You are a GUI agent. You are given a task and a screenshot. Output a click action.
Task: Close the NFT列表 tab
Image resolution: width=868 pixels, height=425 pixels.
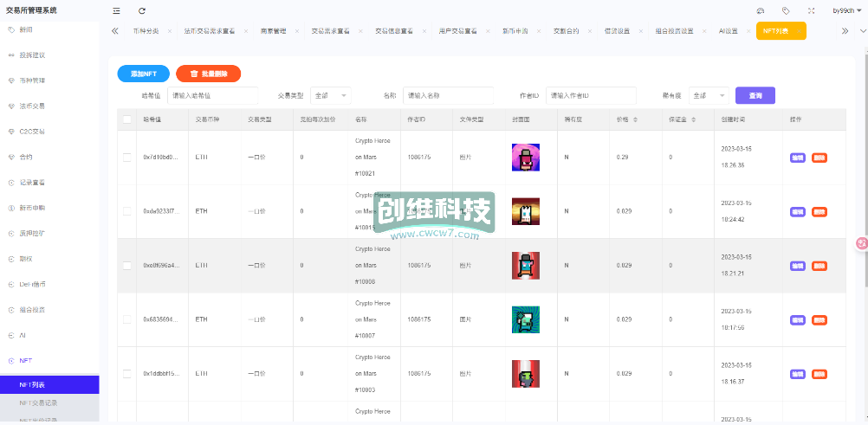point(799,31)
